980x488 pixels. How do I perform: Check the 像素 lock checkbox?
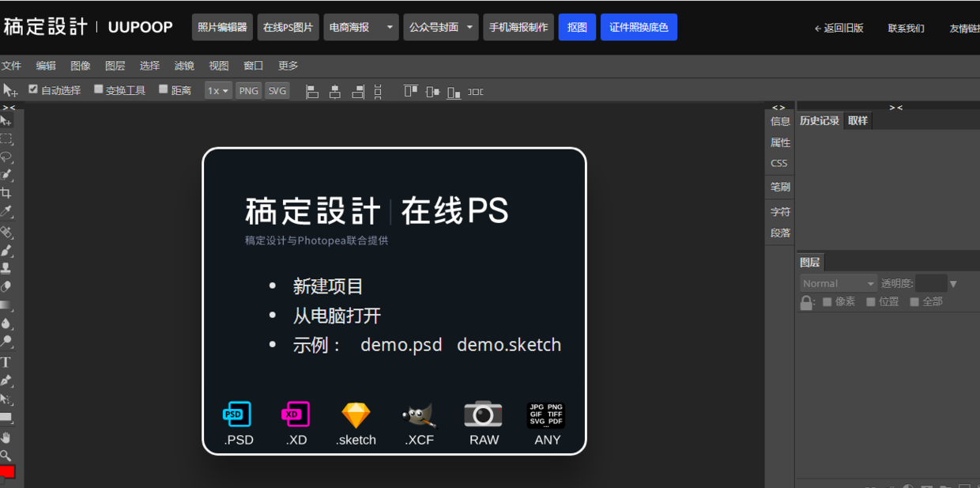tap(827, 301)
